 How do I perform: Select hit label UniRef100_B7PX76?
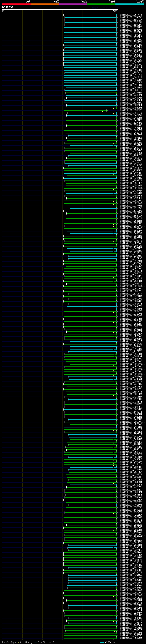[131, 163]
